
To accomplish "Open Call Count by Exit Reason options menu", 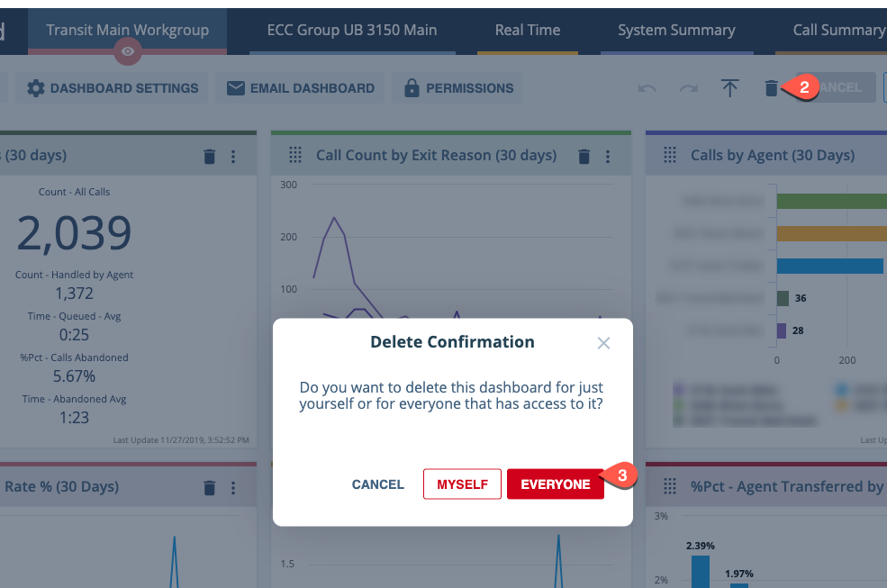I will pyautogui.click(x=608, y=157).
